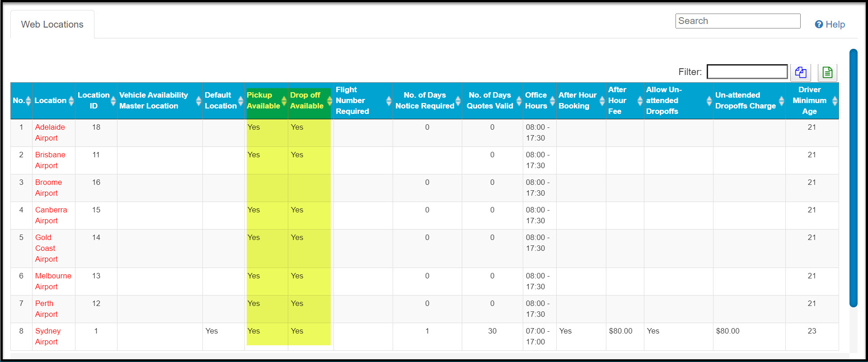Click Sydney's Un-attended Dropoffs Charge $80.00
868x362 pixels.
coord(728,331)
